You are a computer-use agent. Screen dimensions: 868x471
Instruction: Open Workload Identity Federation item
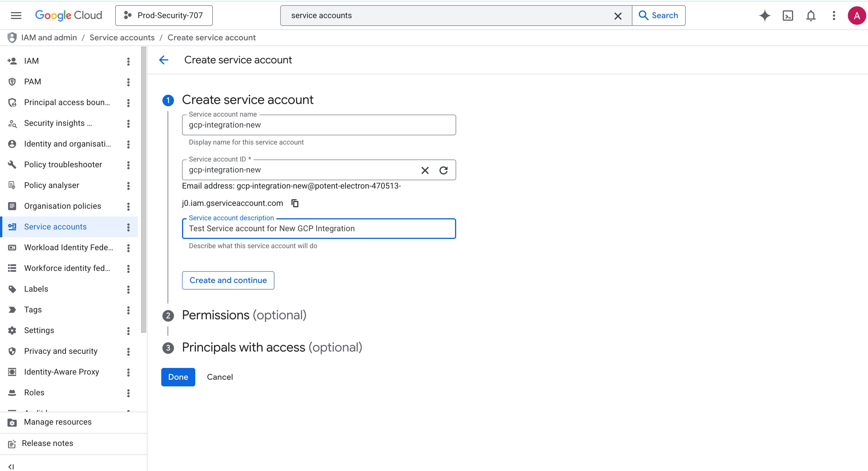coord(69,248)
